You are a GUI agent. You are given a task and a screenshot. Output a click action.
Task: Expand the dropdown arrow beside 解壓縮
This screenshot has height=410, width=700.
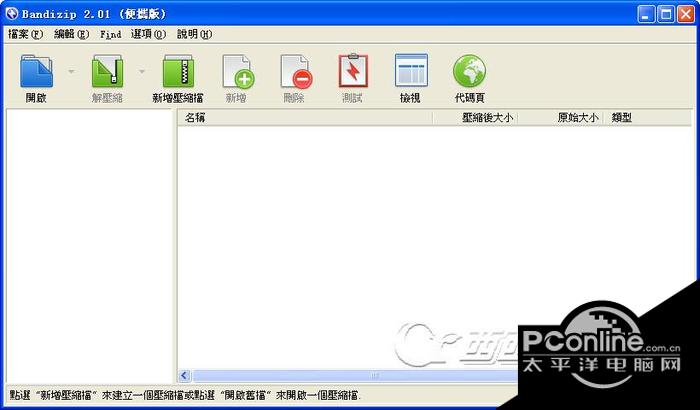pyautogui.click(x=142, y=71)
